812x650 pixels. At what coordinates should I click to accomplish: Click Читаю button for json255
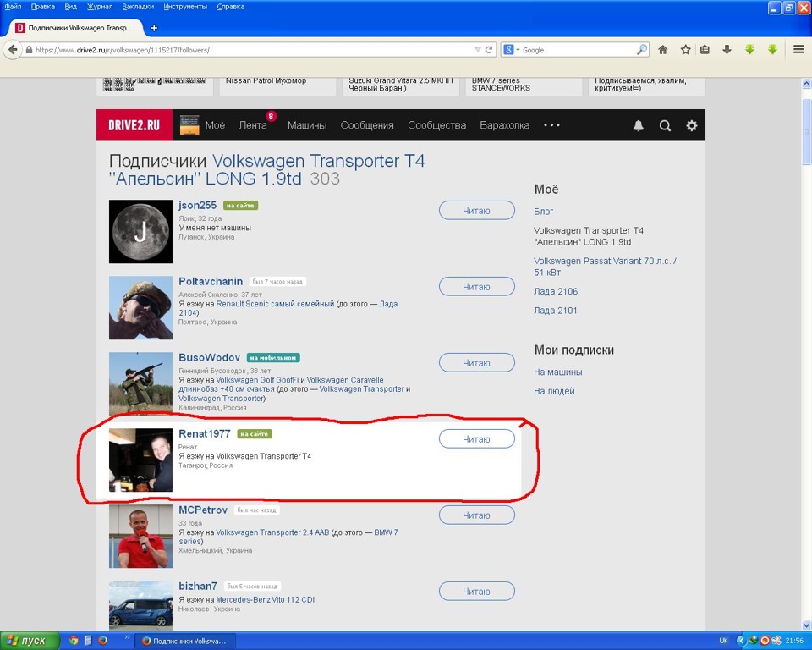click(477, 211)
